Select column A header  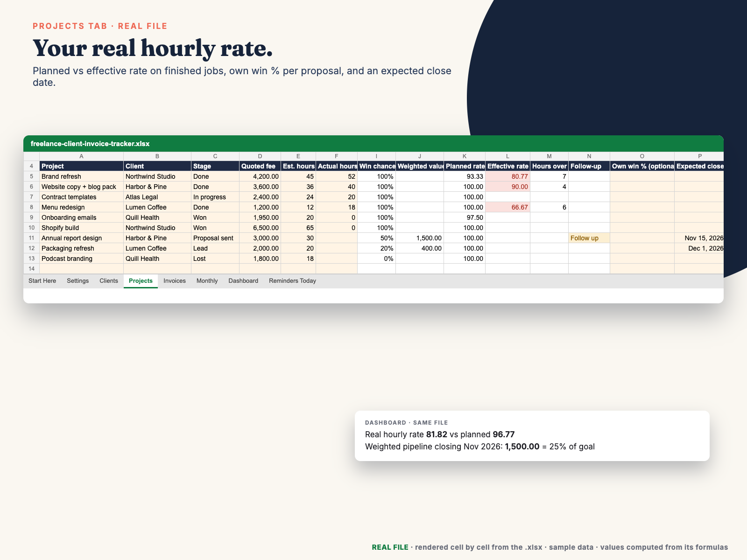81,156
